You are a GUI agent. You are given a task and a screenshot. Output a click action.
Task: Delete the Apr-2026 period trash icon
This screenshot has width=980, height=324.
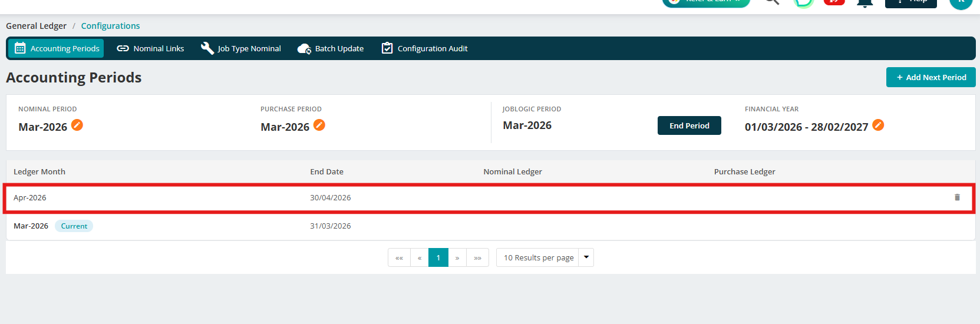pyautogui.click(x=957, y=197)
